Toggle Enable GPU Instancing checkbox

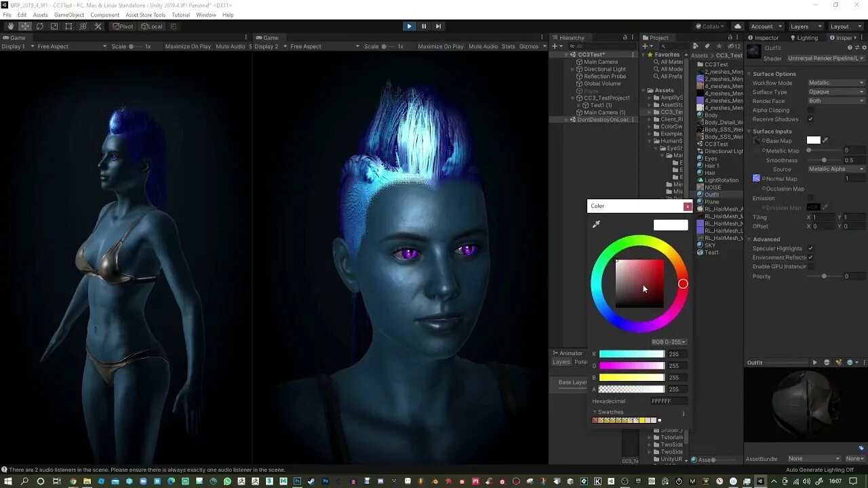(x=810, y=266)
